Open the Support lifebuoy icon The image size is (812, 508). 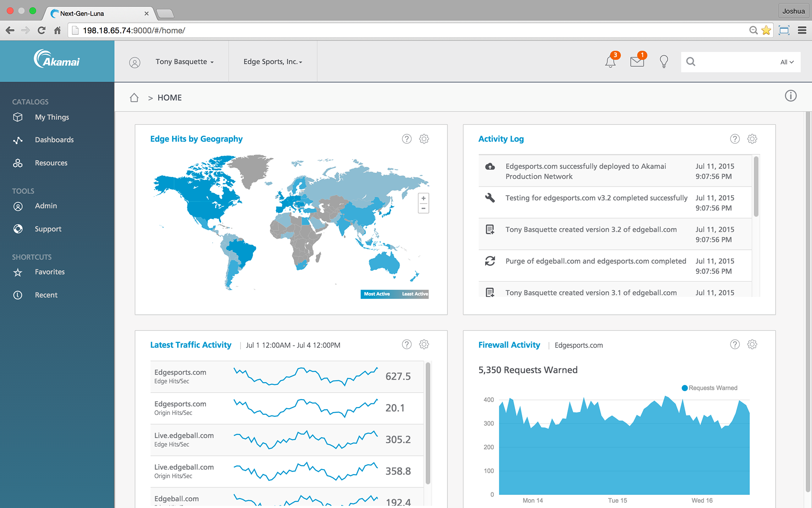coord(18,229)
